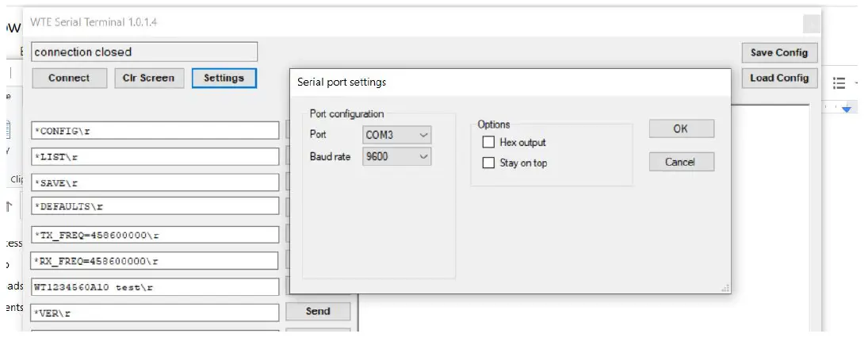Image resolution: width=868 pixels, height=349 pixels.
Task: Open the Port COM3 dropdown
Action: (x=397, y=135)
